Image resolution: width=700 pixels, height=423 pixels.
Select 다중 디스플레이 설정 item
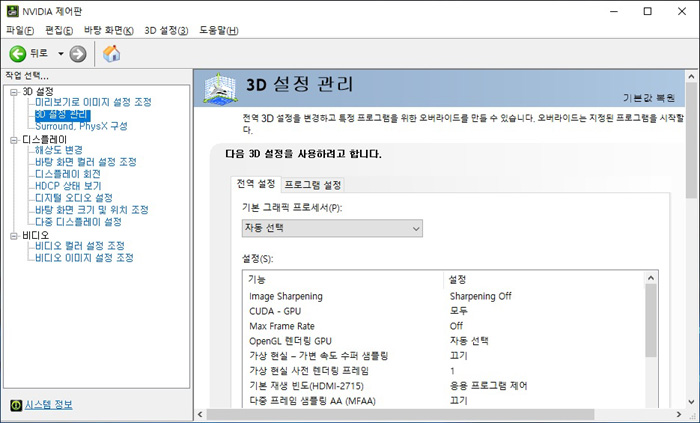coord(78,222)
